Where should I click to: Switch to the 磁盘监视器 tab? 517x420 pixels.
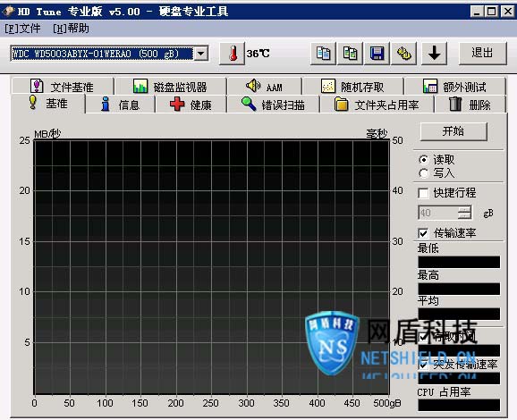pyautogui.click(x=170, y=87)
